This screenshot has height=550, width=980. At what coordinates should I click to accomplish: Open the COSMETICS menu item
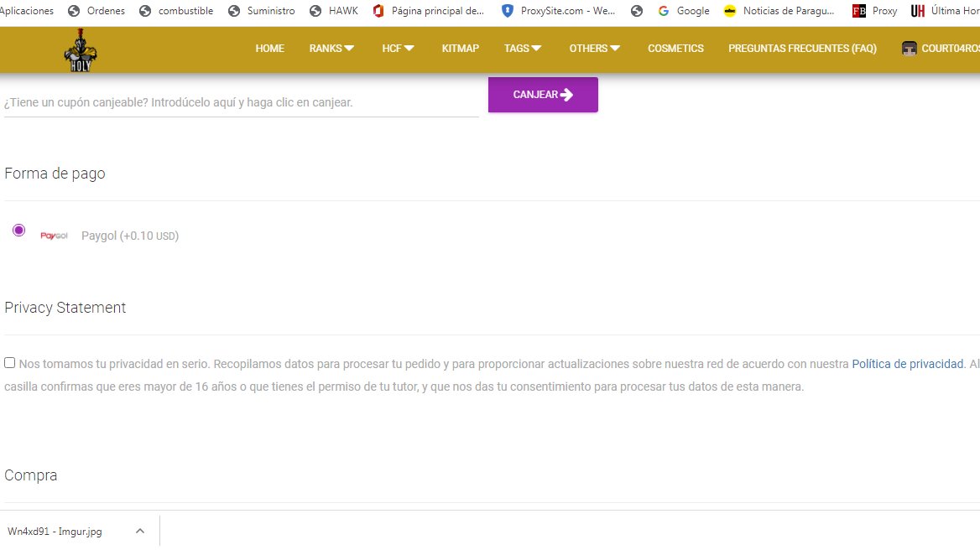(x=675, y=49)
